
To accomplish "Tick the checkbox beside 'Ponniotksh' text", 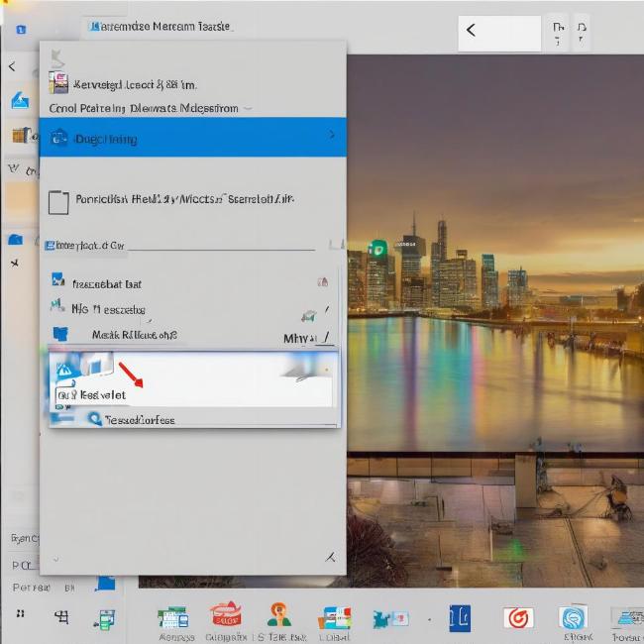I will click(x=58, y=202).
